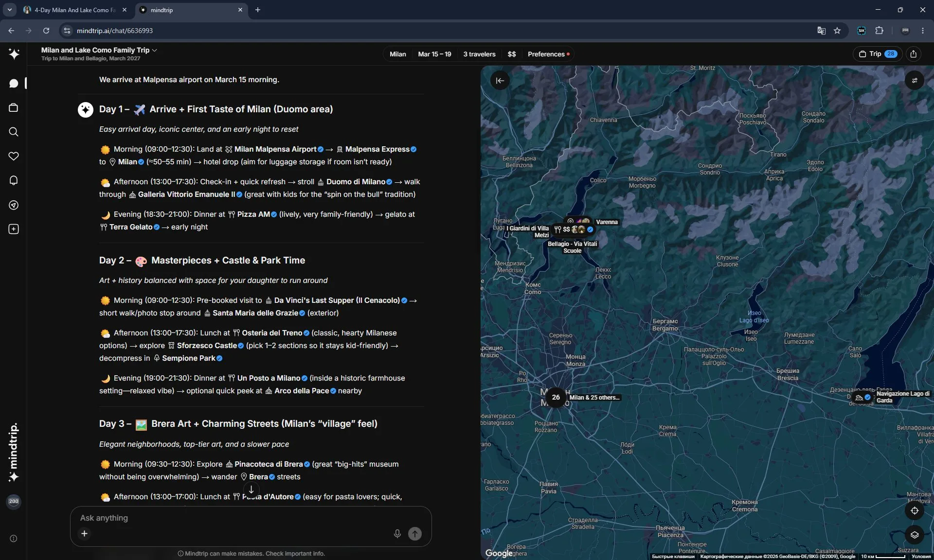934x560 pixels.
Task: Click the scroll-to-bottom arrow button
Action: click(251, 490)
